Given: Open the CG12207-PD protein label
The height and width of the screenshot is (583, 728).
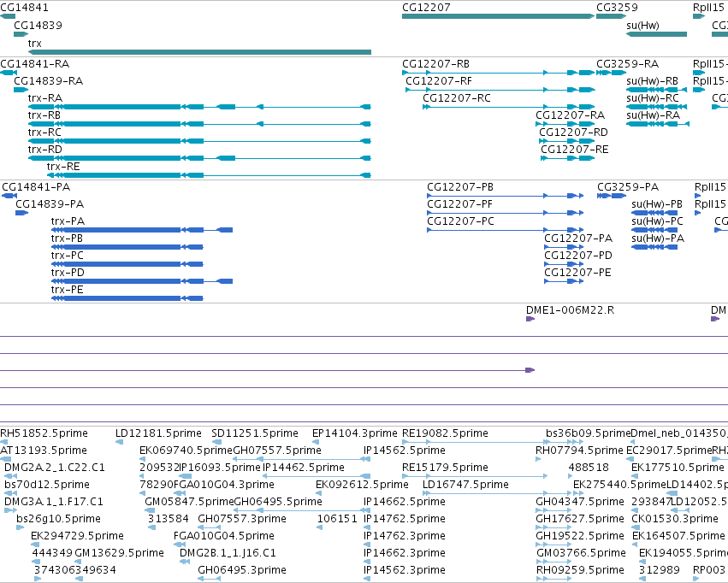Looking at the screenshot, I should click(578, 256).
